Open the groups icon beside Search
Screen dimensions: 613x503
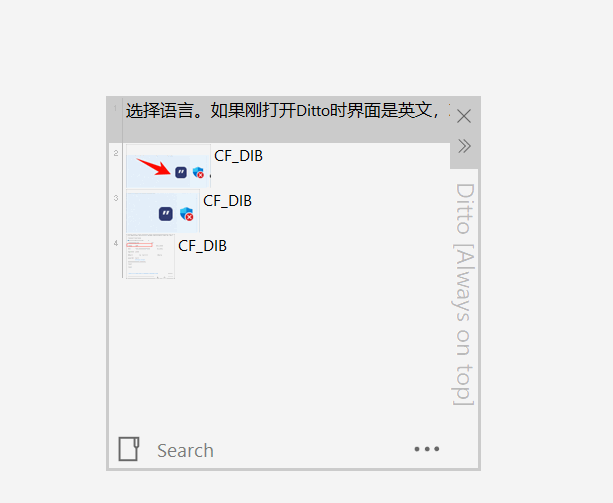coord(129,449)
